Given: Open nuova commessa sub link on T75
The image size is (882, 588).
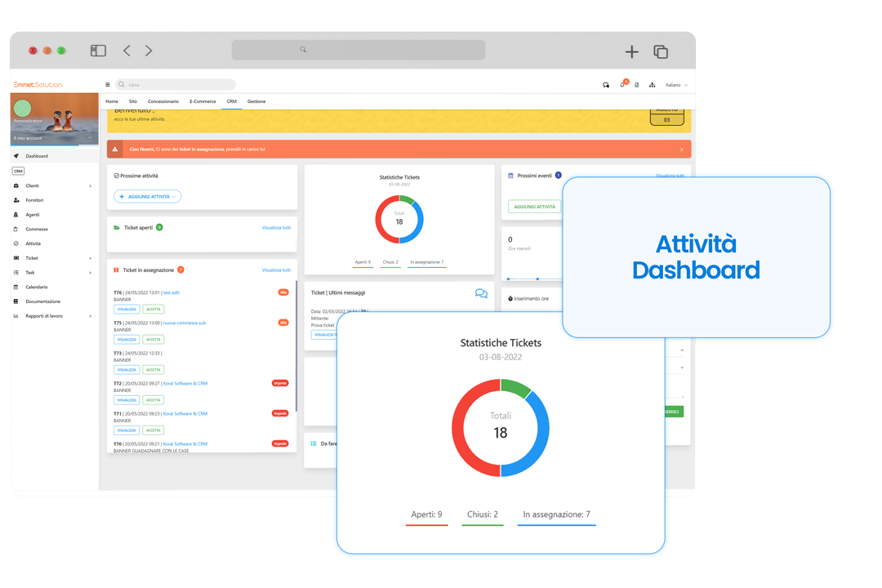Looking at the screenshot, I should point(185,323).
